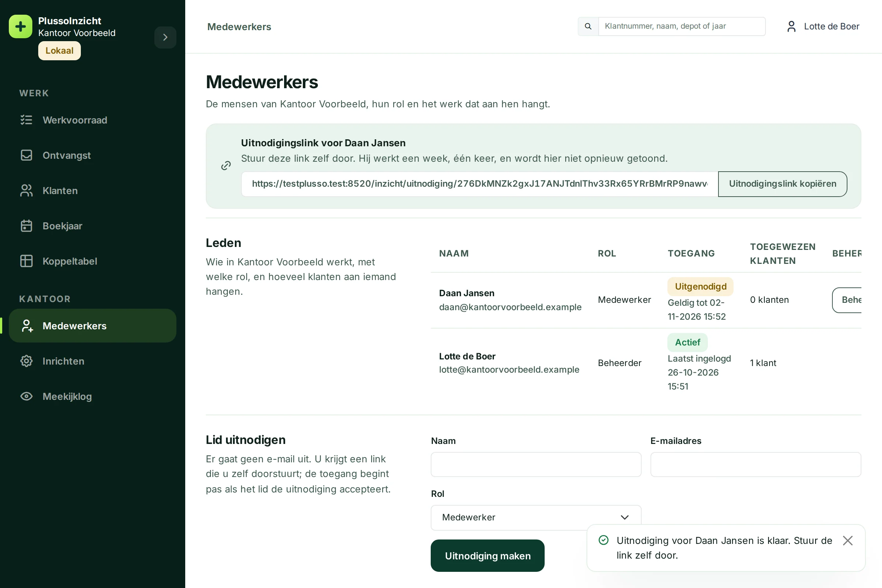The height and width of the screenshot is (588, 882).
Task: Click the Klanten people icon
Action: point(26,190)
